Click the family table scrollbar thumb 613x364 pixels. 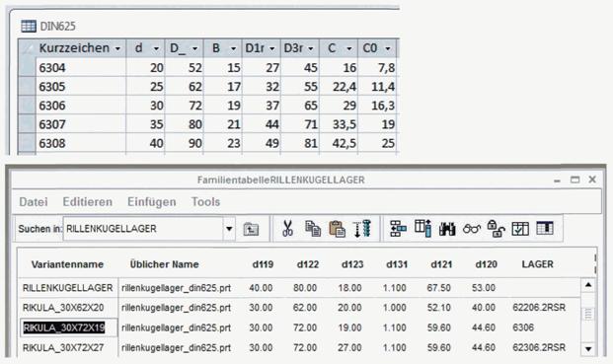pos(588,314)
